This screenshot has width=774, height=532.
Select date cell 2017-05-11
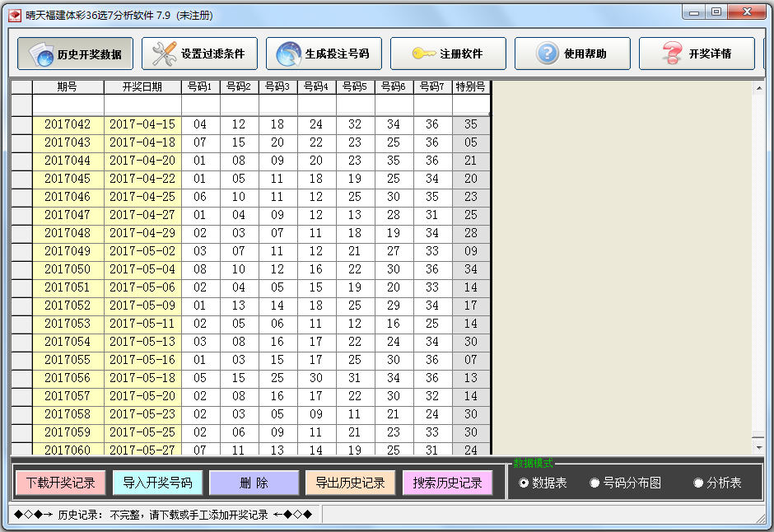(x=142, y=324)
